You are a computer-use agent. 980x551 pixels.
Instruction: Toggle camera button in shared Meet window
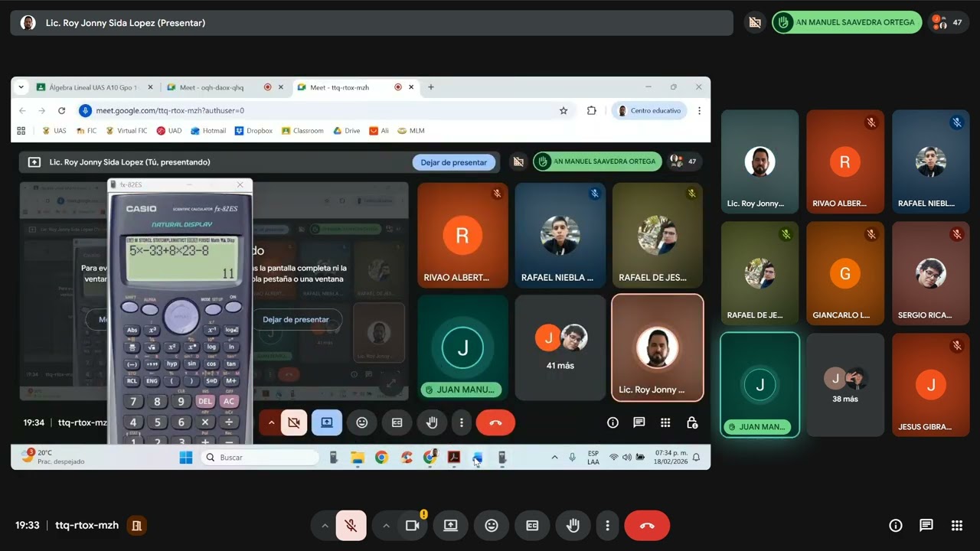coord(292,422)
